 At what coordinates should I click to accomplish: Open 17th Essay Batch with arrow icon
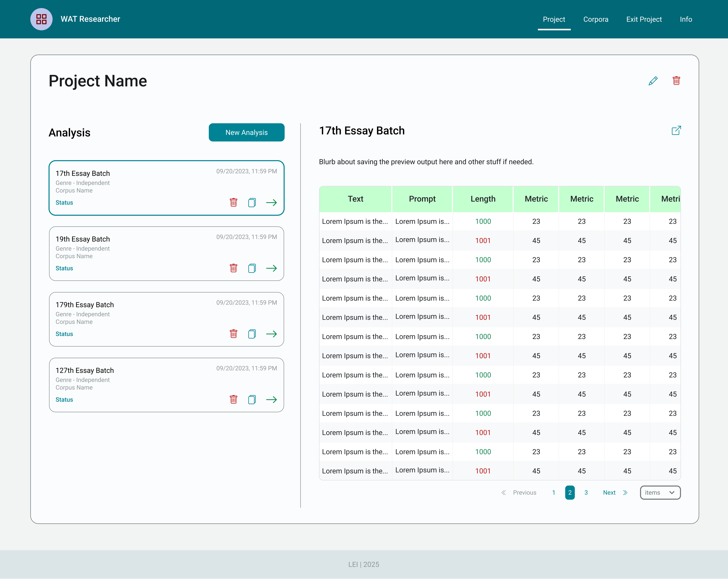271,202
